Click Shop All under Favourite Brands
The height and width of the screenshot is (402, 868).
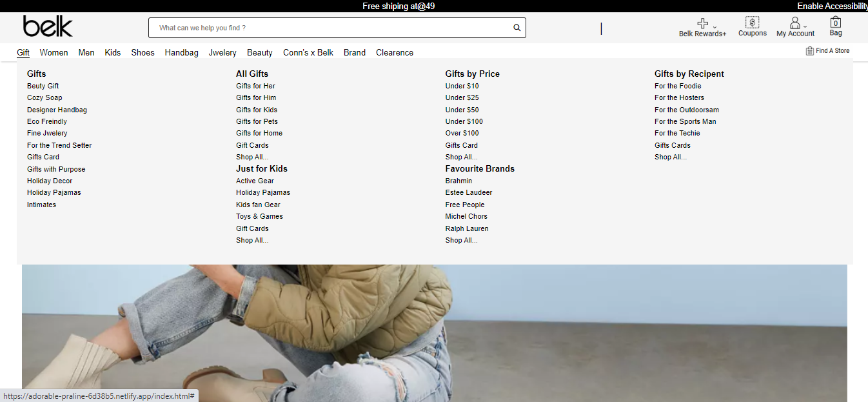[461, 240]
